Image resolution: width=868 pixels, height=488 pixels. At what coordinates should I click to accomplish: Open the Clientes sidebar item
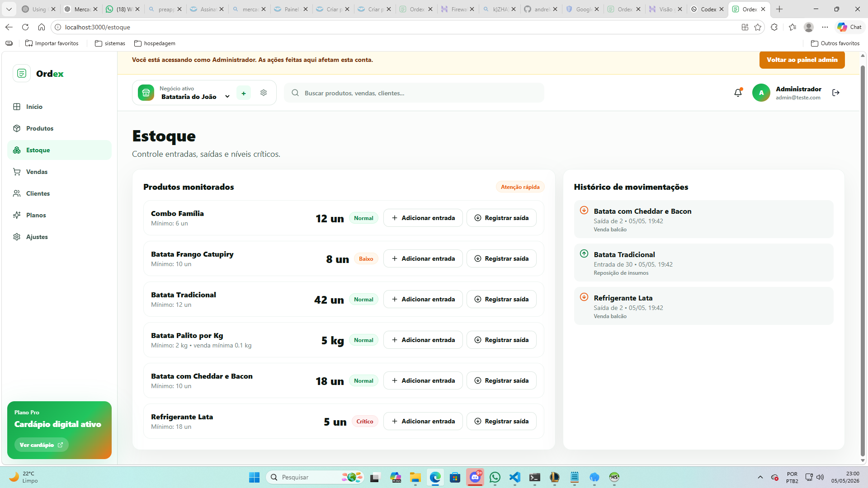click(59, 193)
